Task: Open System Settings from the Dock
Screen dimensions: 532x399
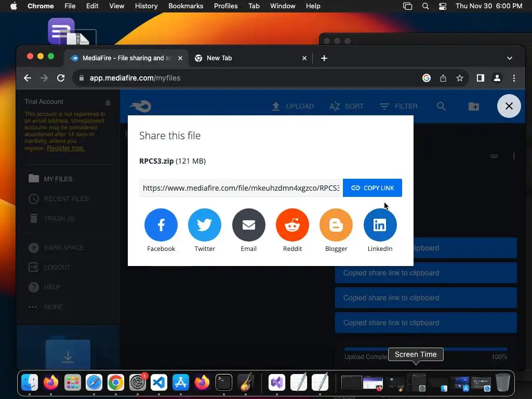Action: tap(137, 382)
